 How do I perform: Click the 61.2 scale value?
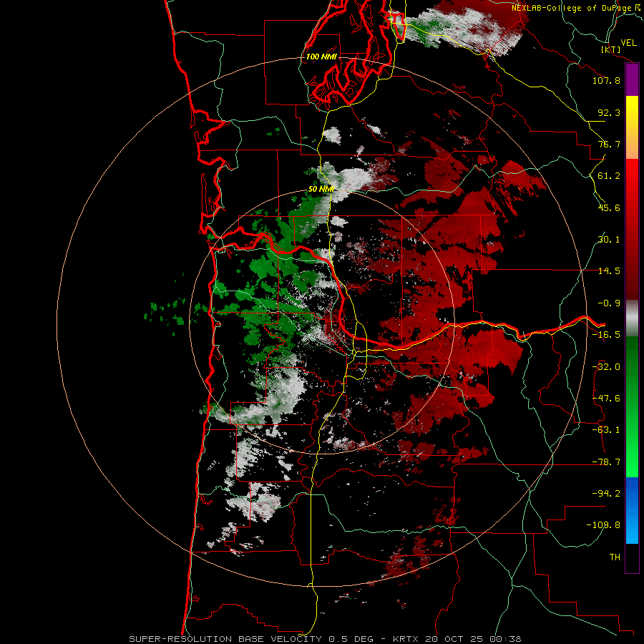tap(609, 176)
